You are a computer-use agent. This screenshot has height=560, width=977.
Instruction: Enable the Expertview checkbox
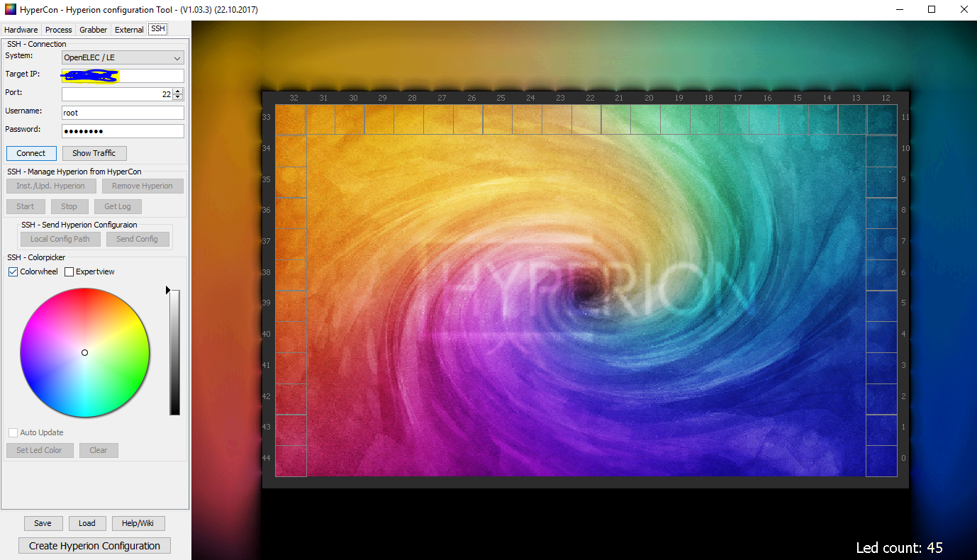coord(68,271)
